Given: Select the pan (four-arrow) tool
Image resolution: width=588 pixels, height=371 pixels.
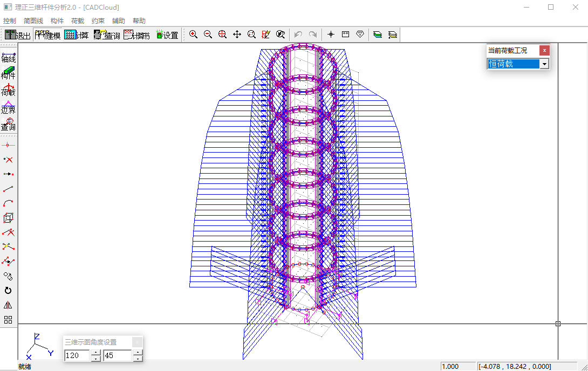Looking at the screenshot, I should (x=237, y=35).
